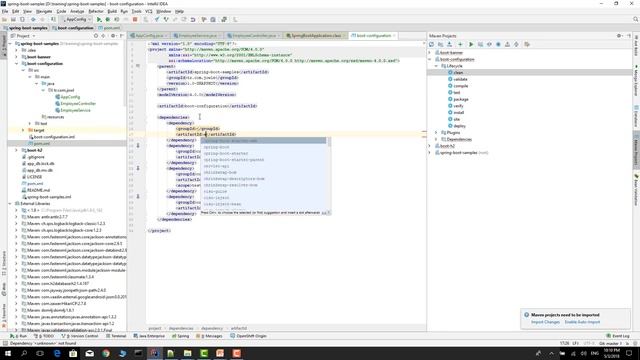The width and height of the screenshot is (640, 360).
Task: Click the Undo arrow in the main toolbar
Action: coord(193,19)
